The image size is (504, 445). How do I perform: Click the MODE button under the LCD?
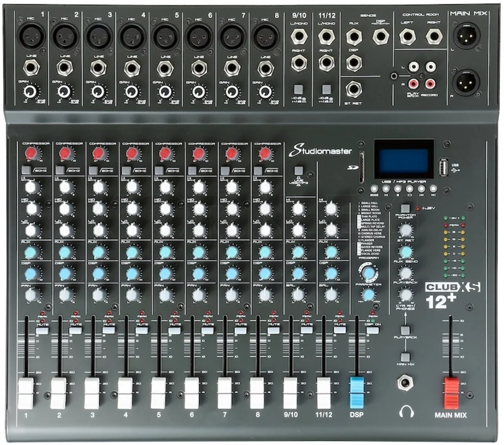click(x=374, y=189)
